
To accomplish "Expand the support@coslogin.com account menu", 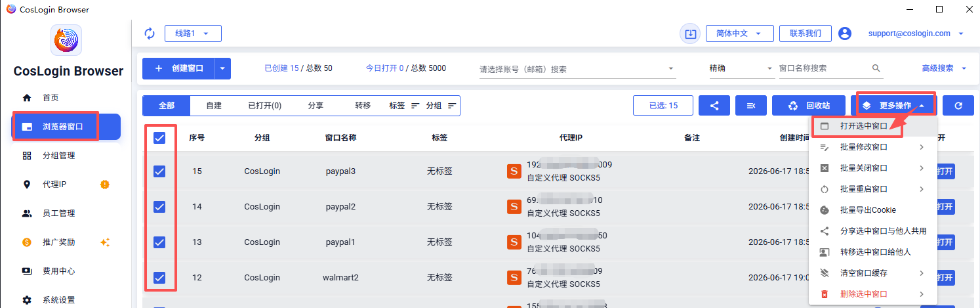I will (x=916, y=33).
